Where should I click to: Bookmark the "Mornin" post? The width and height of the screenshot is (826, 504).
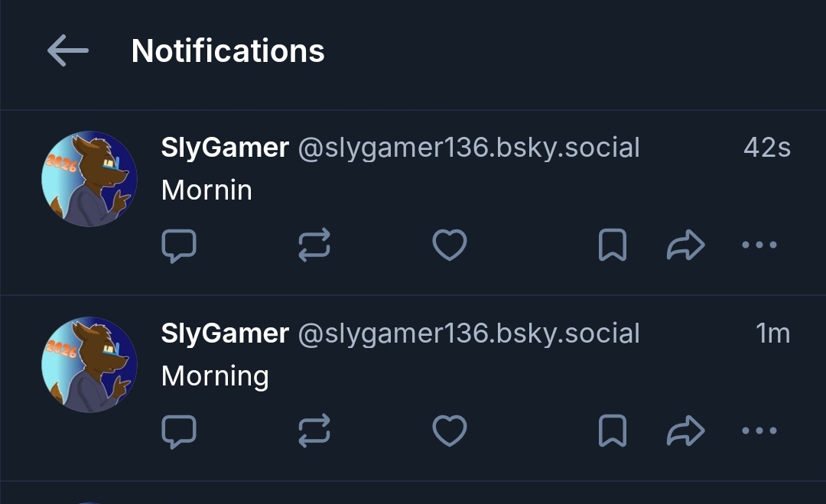click(x=612, y=245)
